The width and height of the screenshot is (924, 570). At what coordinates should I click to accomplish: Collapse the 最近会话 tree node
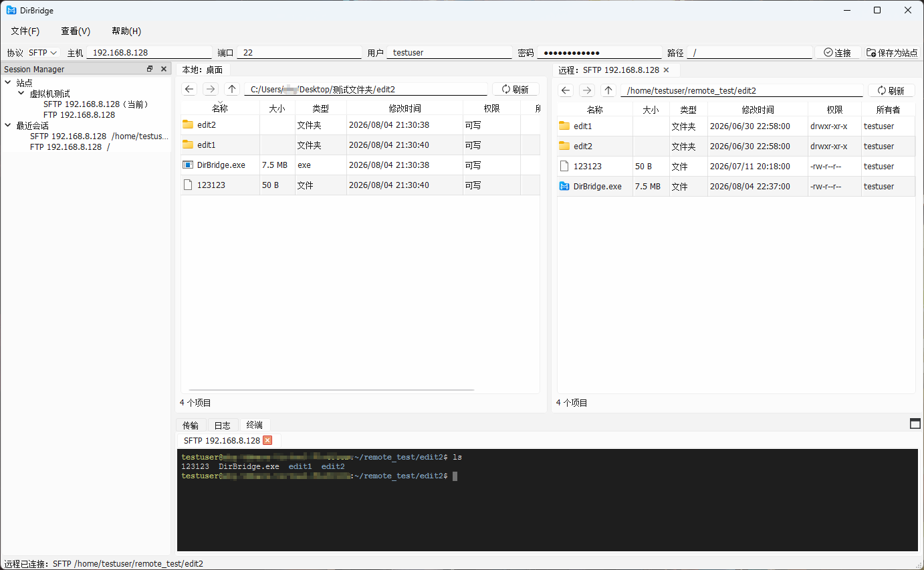pos(7,125)
